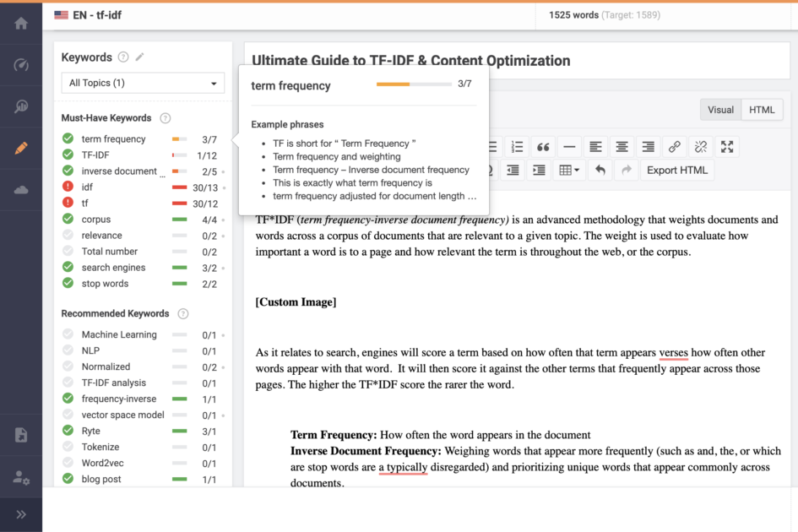This screenshot has width=798, height=532.
Task: Select the Visual tab
Action: (720, 109)
